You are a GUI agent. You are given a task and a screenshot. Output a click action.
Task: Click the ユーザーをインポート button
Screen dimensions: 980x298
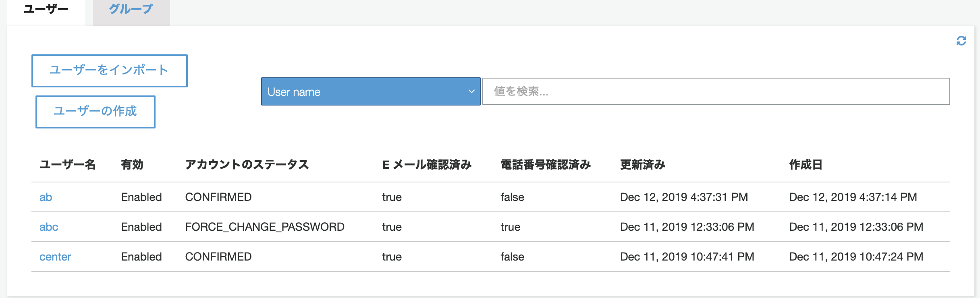110,70
